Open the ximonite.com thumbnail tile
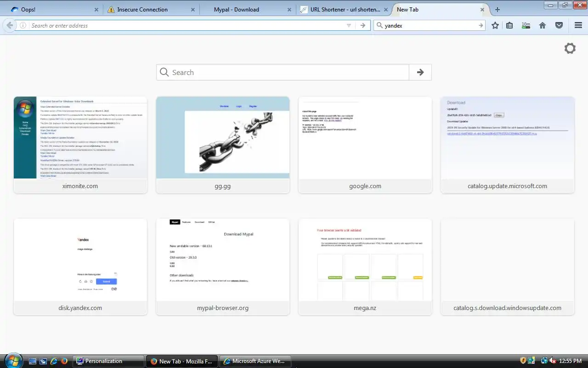Viewport: 588px width, 368px height. tap(80, 145)
